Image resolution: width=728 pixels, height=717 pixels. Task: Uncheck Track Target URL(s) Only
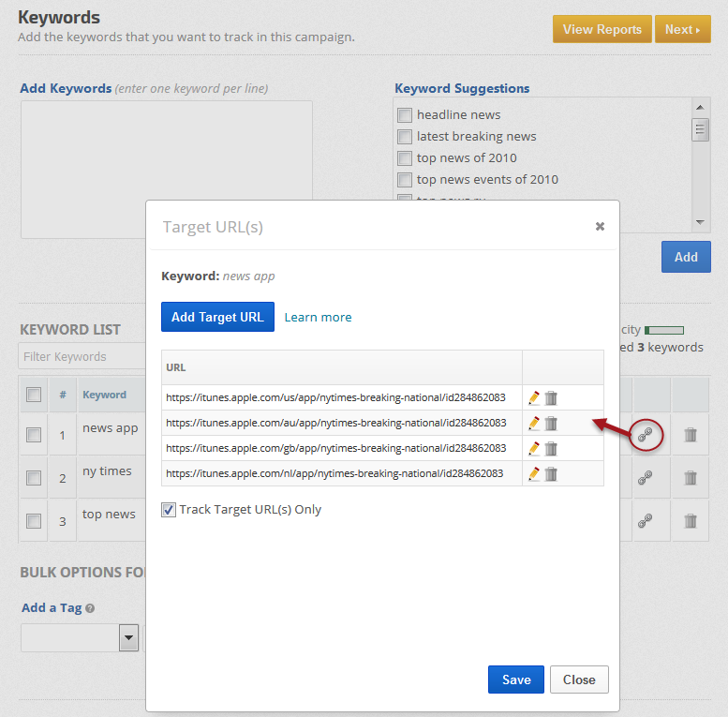[x=169, y=510]
